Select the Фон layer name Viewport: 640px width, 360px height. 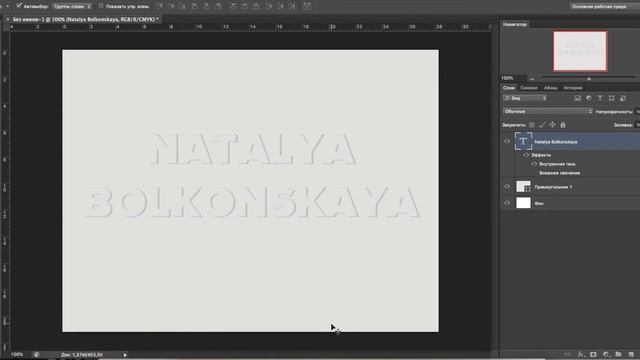(x=539, y=203)
